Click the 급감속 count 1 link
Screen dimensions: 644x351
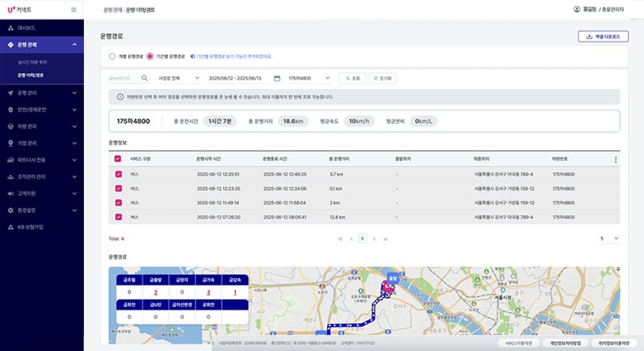point(235,292)
